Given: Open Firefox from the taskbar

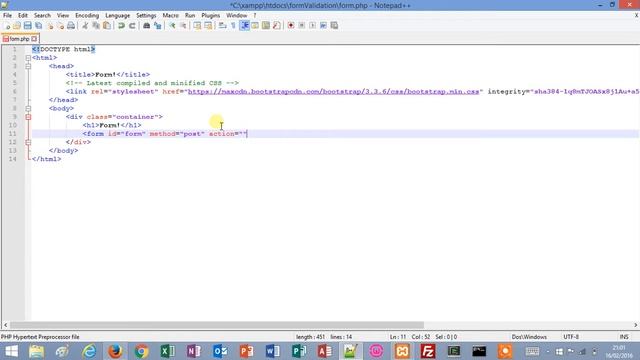Looking at the screenshot, I should coord(115,351).
